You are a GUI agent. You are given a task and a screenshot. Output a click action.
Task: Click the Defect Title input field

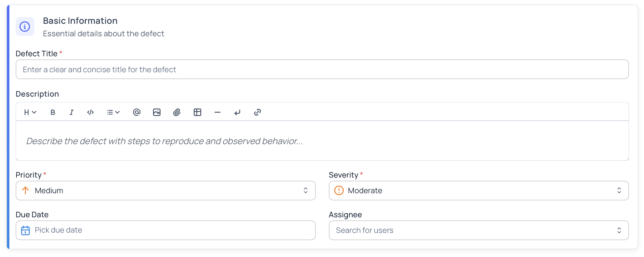pos(322,69)
